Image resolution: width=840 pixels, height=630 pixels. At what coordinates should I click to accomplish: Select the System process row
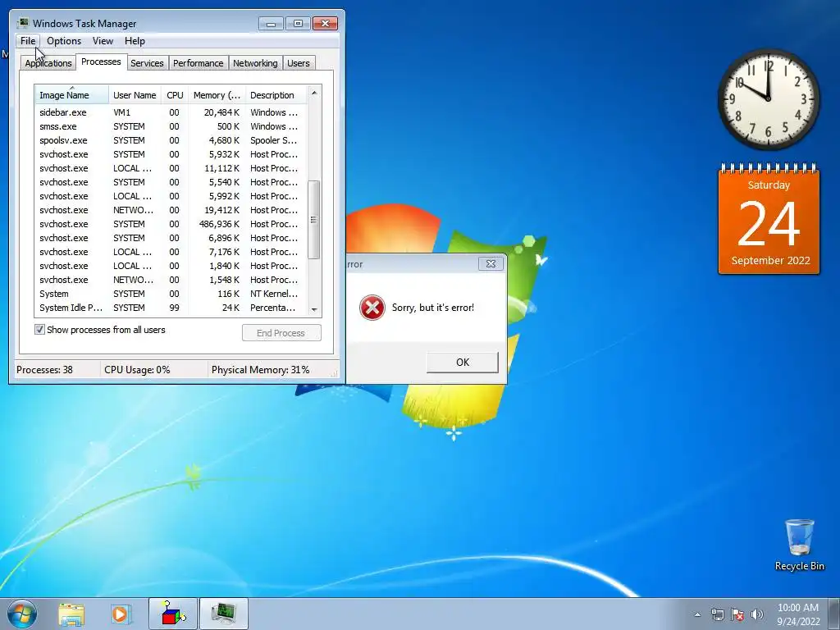pyautogui.click(x=171, y=294)
